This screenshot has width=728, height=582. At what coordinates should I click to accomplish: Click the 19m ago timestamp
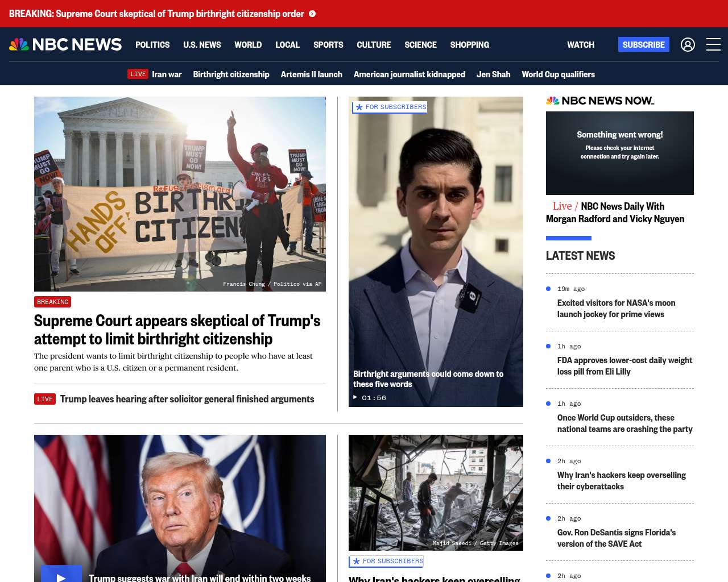[571, 289]
